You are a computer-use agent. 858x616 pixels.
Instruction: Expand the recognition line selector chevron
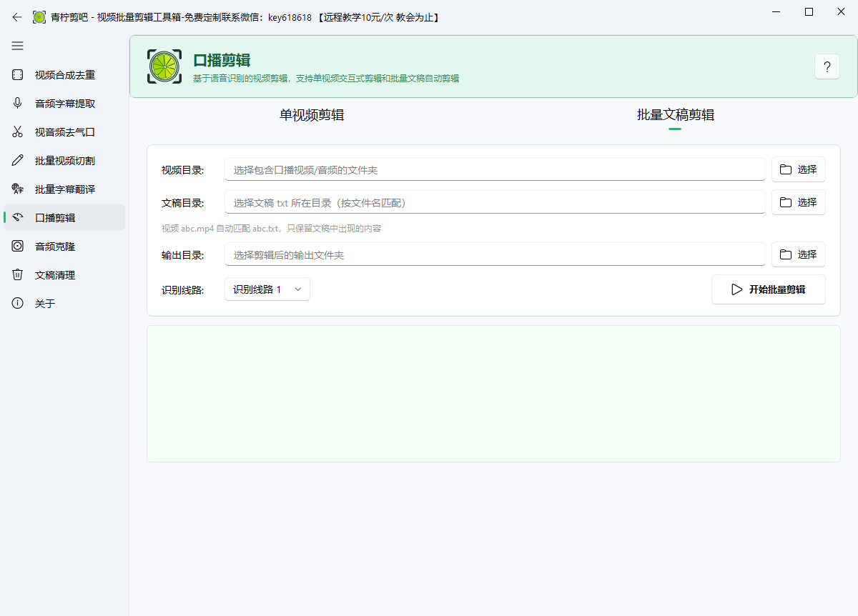coord(298,289)
